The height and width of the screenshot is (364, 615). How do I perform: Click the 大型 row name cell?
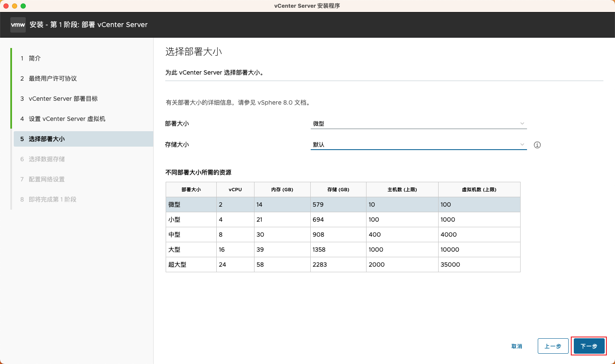click(191, 250)
